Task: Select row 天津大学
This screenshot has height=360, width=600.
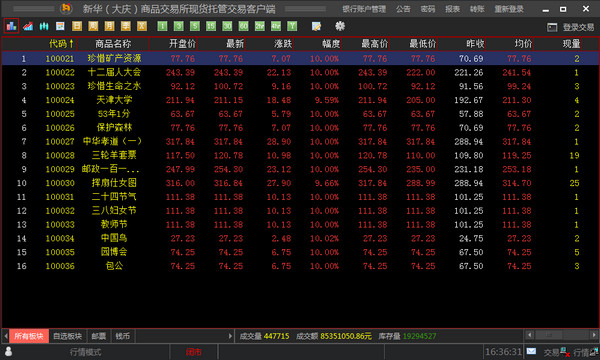Action: click(x=300, y=100)
